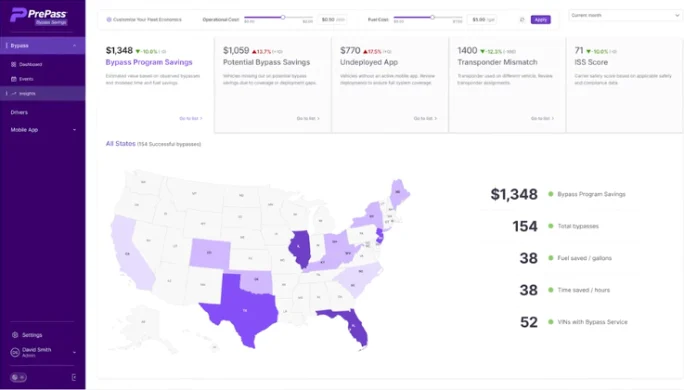The height and width of the screenshot is (390, 684).
Task: Select the Potential Bypass Savings card
Action: tap(273, 85)
